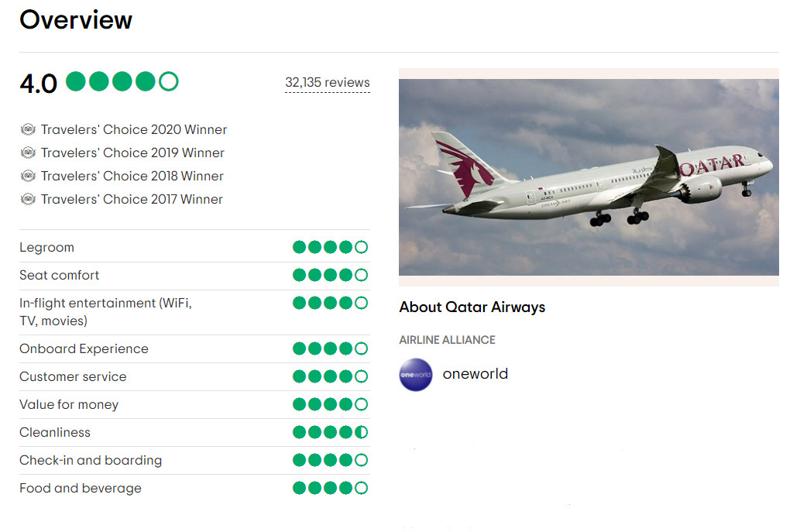The width and height of the screenshot is (800, 532).
Task: Click the Customer service rating bubbles
Action: 330,376
